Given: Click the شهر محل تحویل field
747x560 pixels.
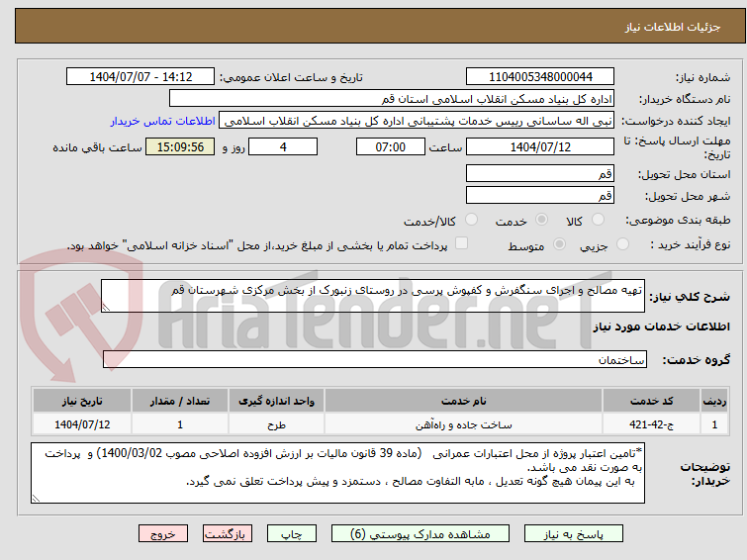Looking at the screenshot, I should [540, 195].
